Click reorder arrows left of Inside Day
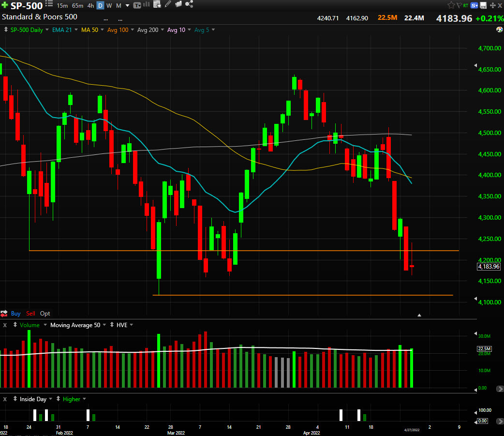 [15, 399]
